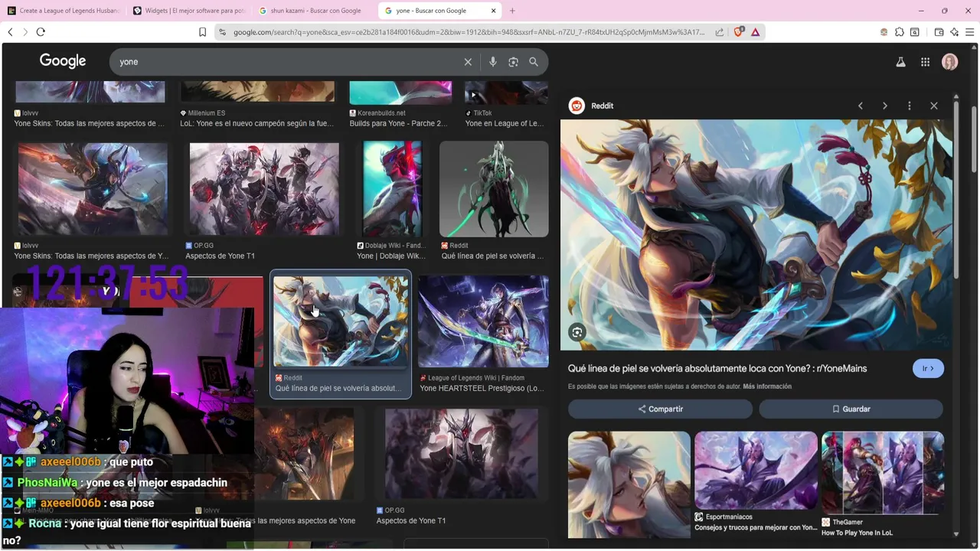Open Millenium ES nuevo campeón result link
Screen dimensions: 980x551
click(x=256, y=123)
